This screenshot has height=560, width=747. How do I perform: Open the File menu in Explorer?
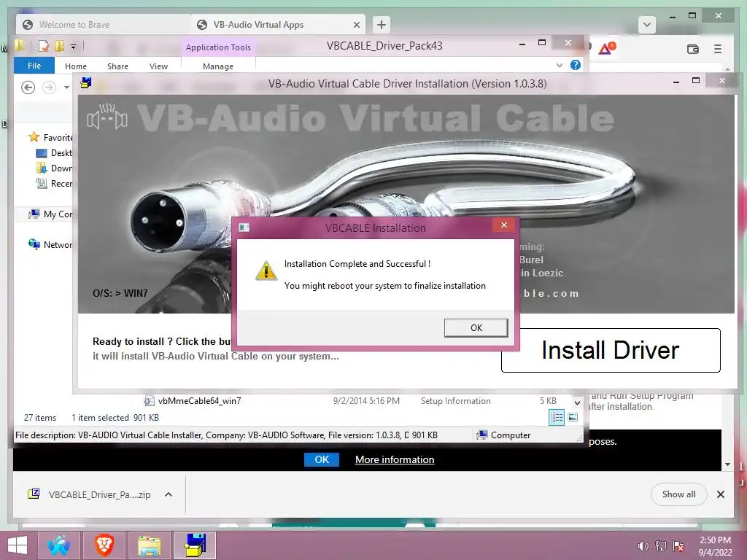point(34,66)
